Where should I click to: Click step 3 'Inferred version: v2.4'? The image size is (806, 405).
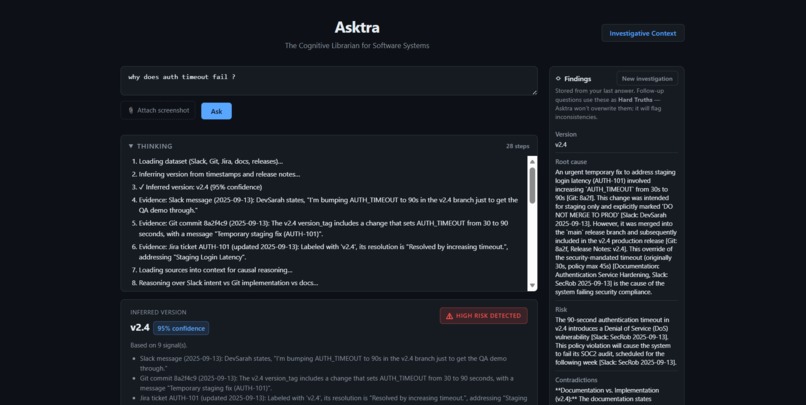[197, 187]
